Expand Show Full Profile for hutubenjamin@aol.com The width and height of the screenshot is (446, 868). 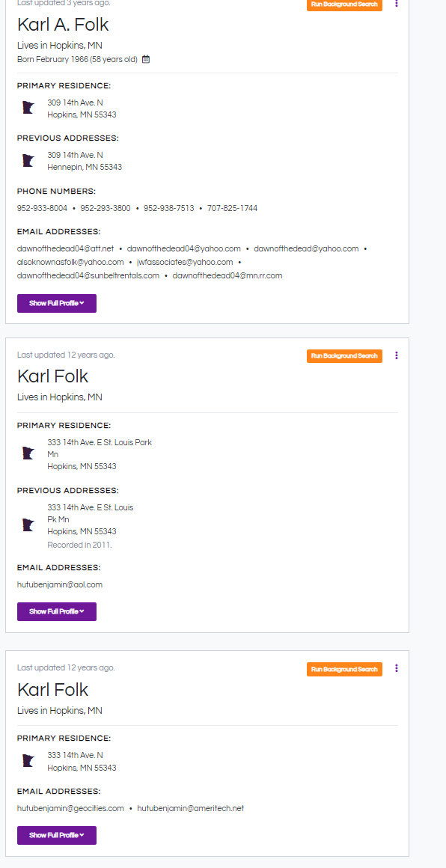[56, 611]
